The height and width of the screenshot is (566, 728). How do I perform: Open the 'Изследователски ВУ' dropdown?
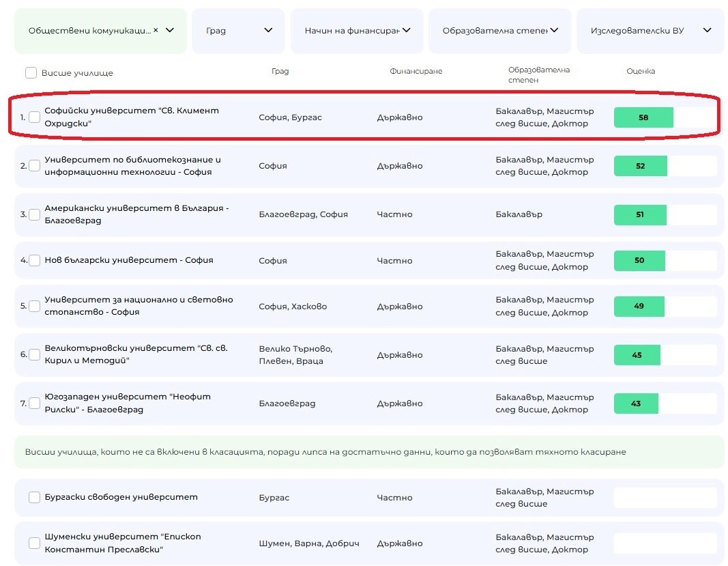pyautogui.click(x=707, y=30)
